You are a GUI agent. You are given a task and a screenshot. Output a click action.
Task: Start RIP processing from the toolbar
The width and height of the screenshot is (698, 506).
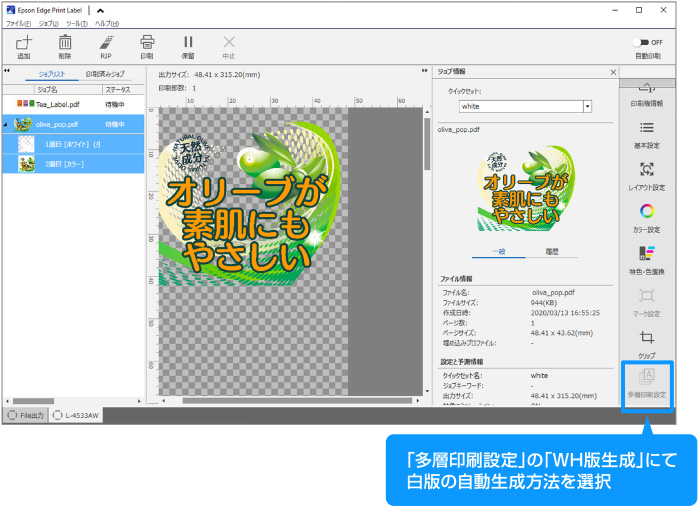tap(106, 45)
